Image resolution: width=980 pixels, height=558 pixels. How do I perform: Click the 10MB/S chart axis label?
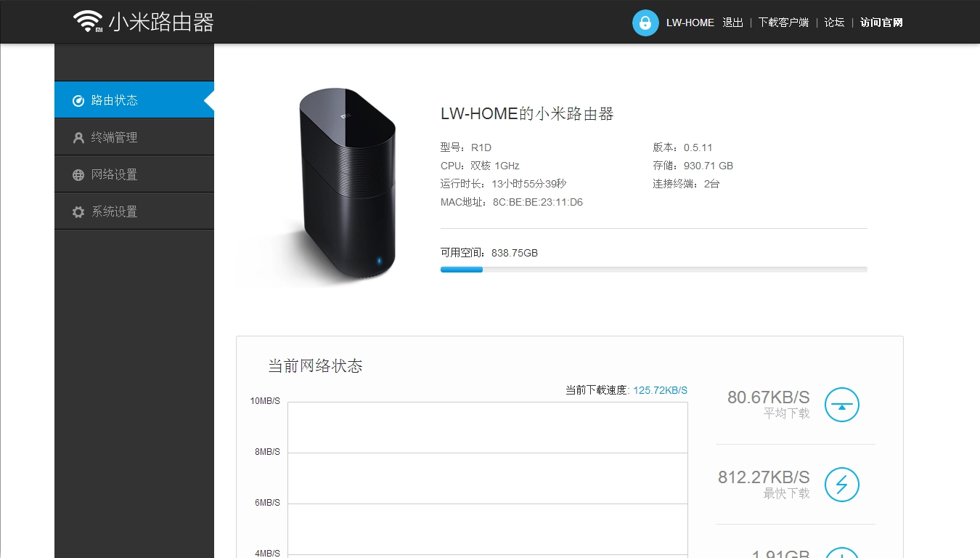(265, 401)
